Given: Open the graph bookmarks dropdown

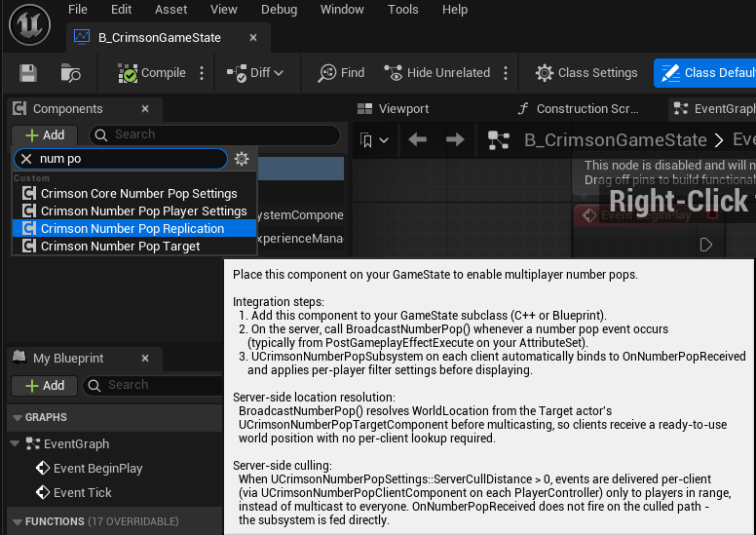Looking at the screenshot, I should click(x=374, y=140).
